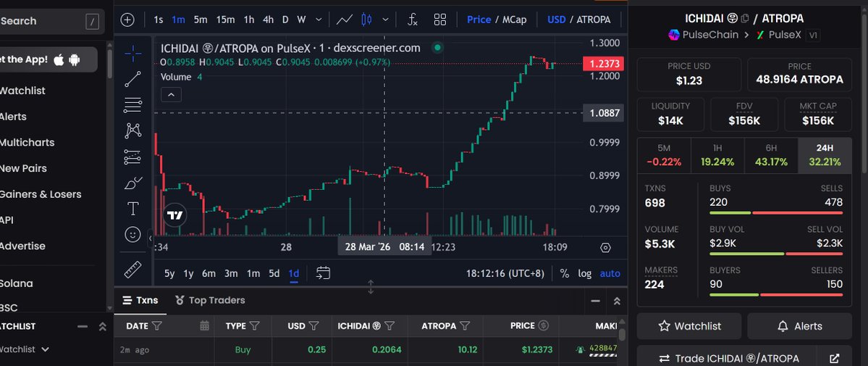Screen dimensions: 868x366
Task: Open the timezone menu 18:12:16 (UTC+8)
Action: click(x=505, y=273)
